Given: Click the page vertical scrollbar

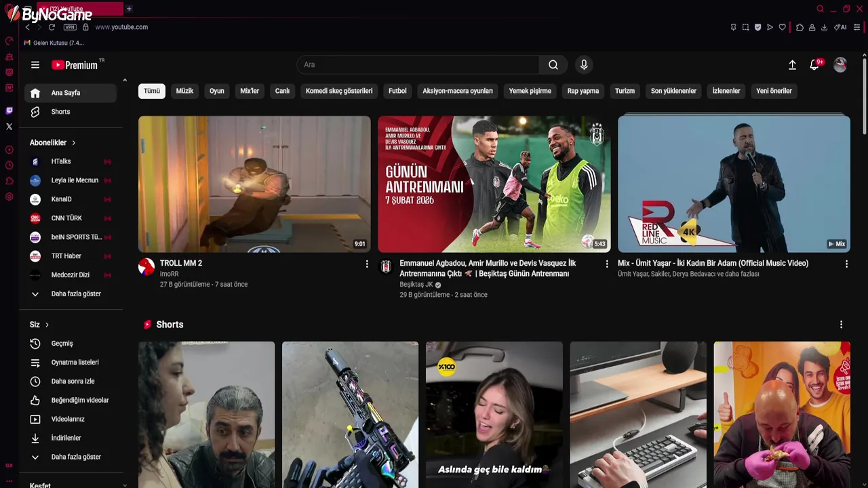Looking at the screenshot, I should point(865,95).
